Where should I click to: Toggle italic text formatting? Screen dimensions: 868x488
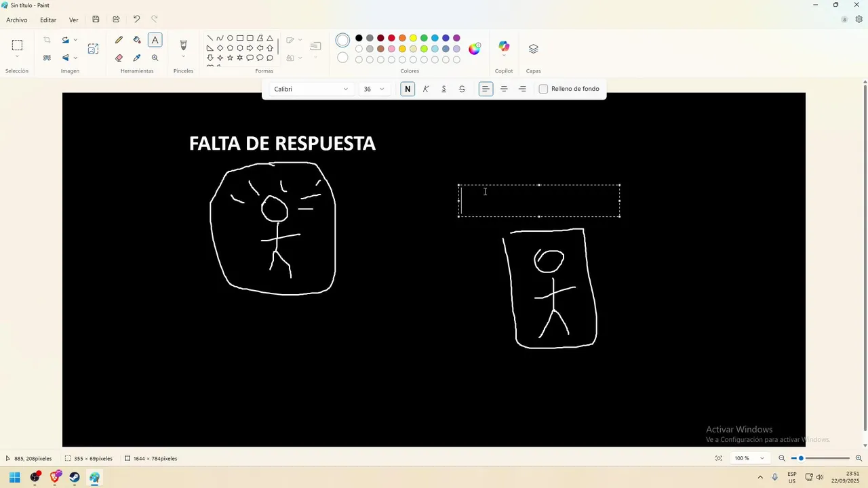pyautogui.click(x=426, y=89)
